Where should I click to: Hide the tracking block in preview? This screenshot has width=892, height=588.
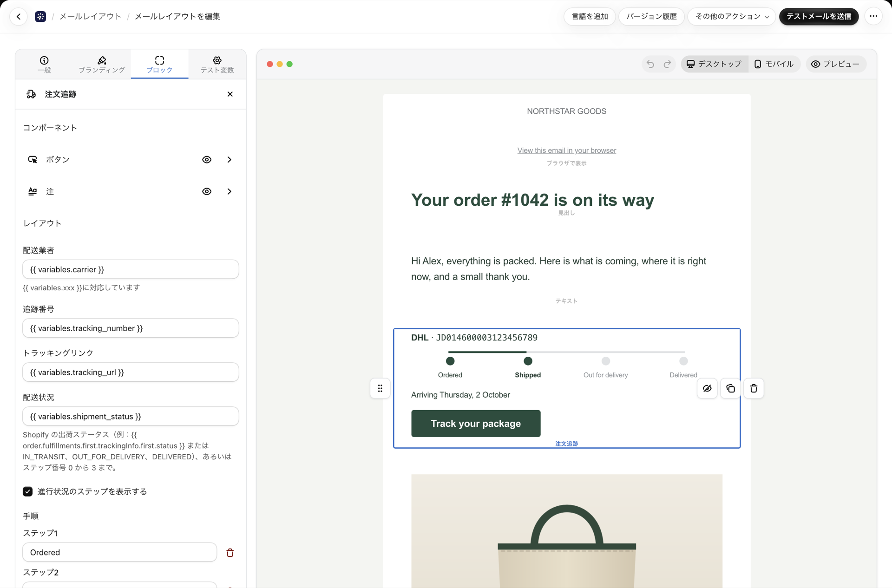(707, 388)
